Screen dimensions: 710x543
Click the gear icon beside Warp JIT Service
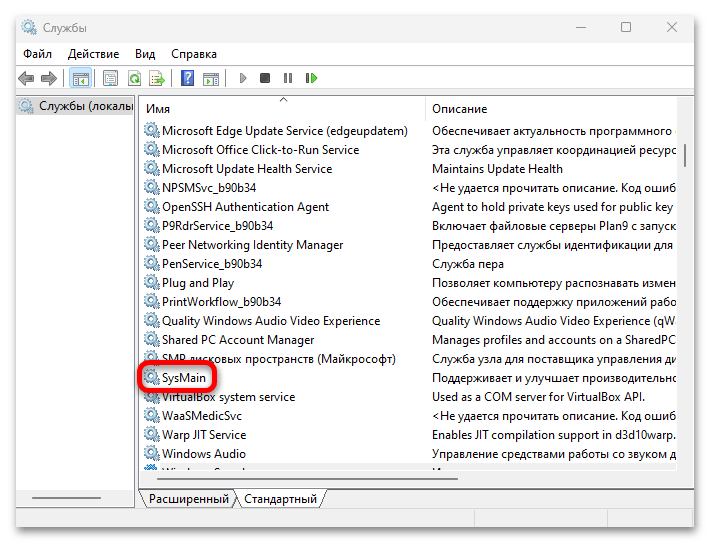click(x=152, y=434)
